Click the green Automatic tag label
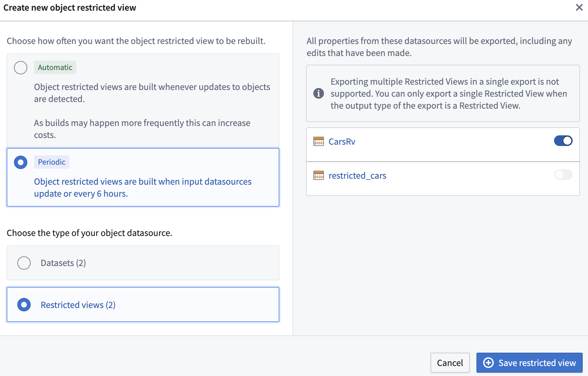This screenshot has width=588, height=376. pyautogui.click(x=55, y=67)
